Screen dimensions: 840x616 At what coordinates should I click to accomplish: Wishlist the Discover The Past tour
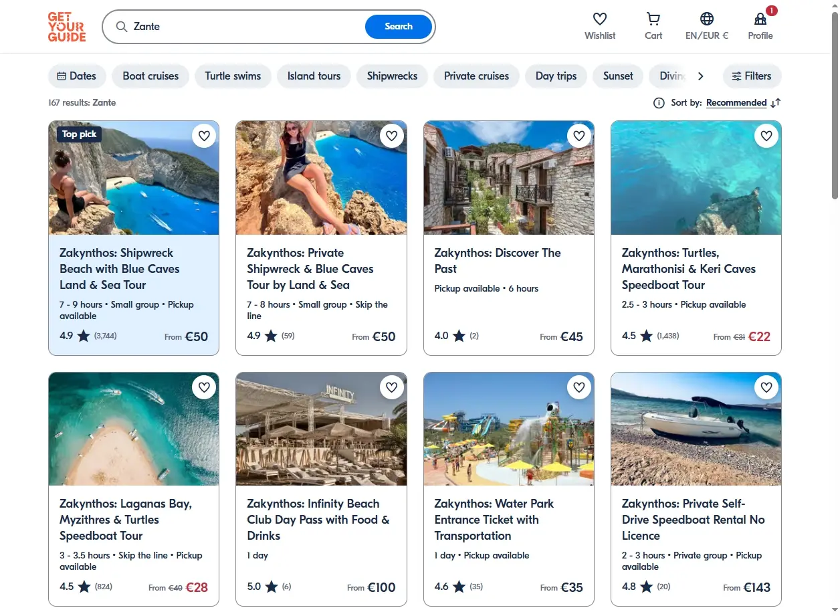pyautogui.click(x=579, y=136)
